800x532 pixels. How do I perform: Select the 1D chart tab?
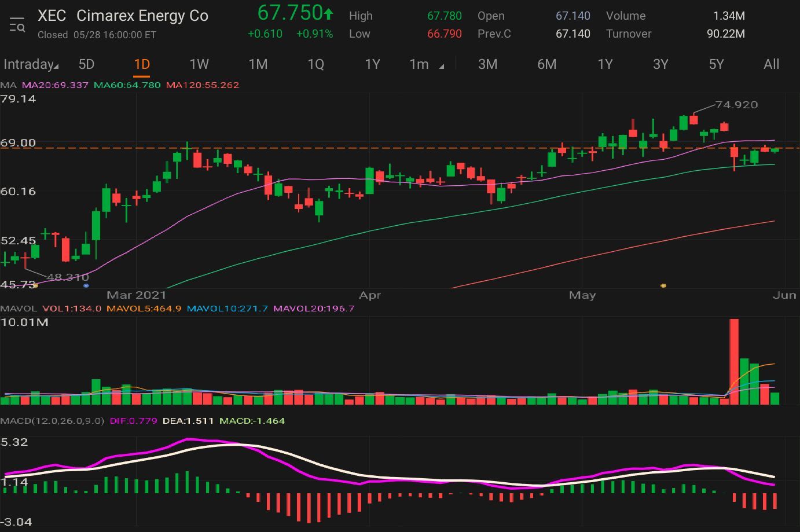(x=142, y=64)
